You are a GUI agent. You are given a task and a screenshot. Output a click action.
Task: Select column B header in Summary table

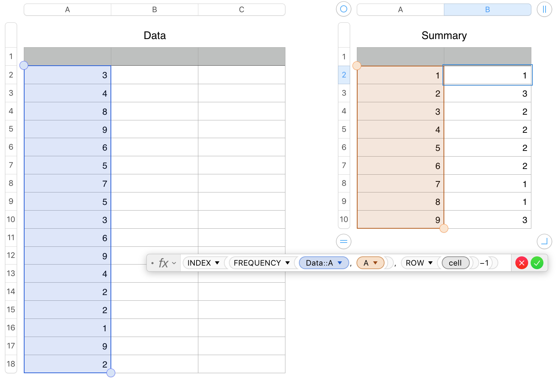tap(487, 10)
